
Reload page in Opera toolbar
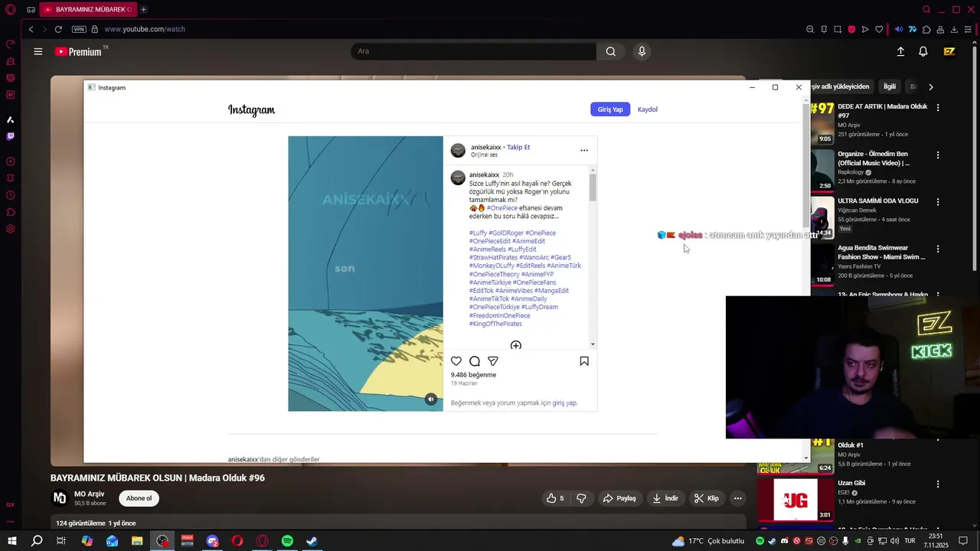58,29
